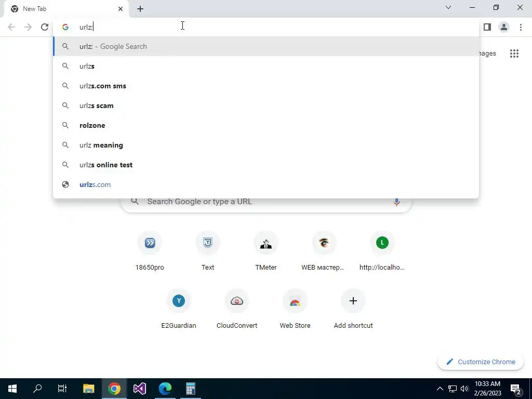The width and height of the screenshot is (532, 399).
Task: Open the Windows Start menu
Action: click(12, 389)
